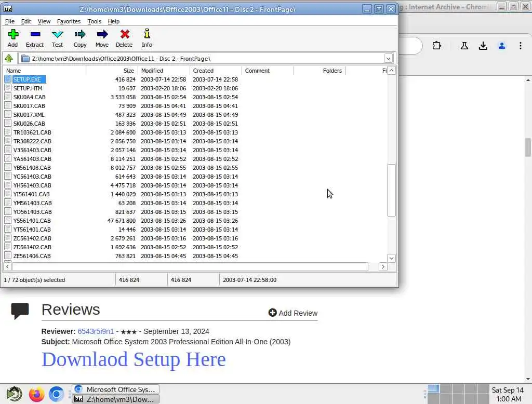This screenshot has width=532, height=404.
Task: Open the Help menu
Action: tap(114, 21)
